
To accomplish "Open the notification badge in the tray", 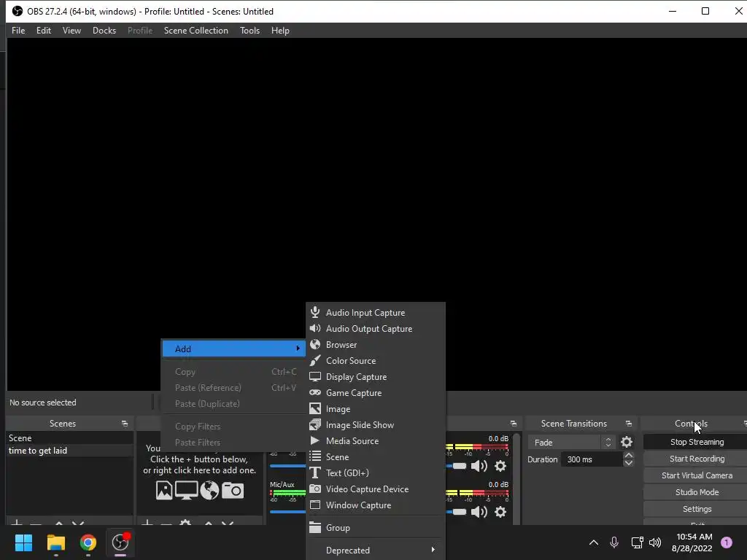I will (x=727, y=542).
